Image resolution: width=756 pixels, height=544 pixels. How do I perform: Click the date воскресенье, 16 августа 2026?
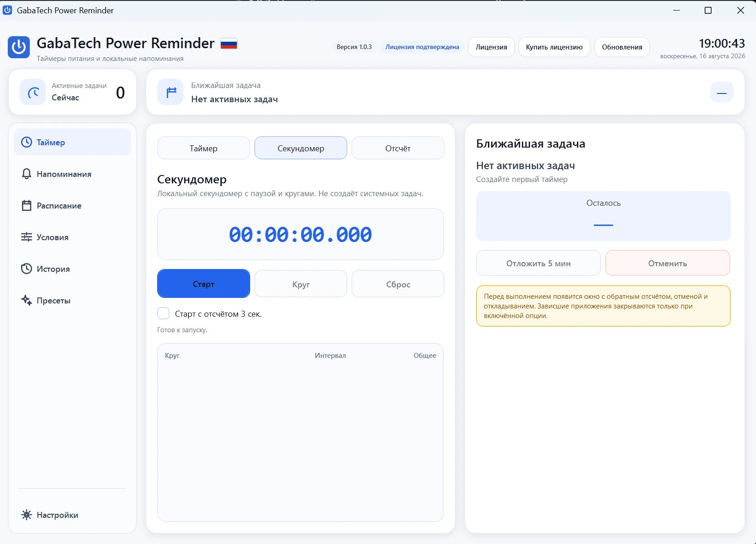[702, 56]
